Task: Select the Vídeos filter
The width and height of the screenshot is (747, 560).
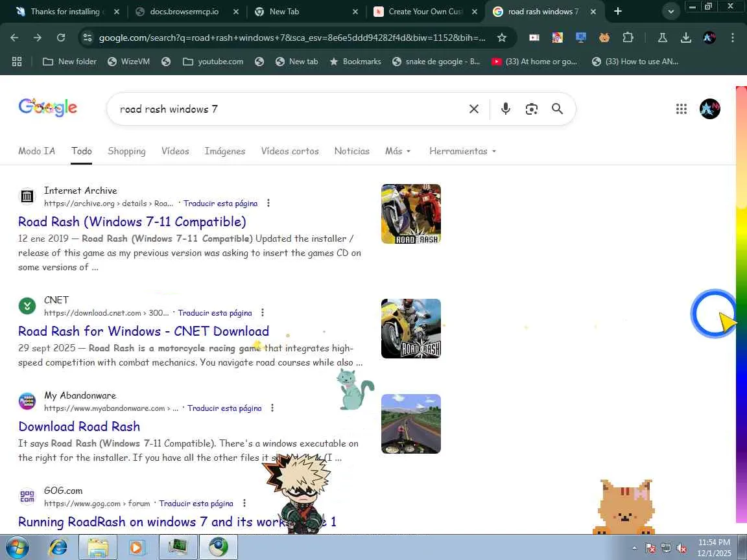Action: [175, 151]
